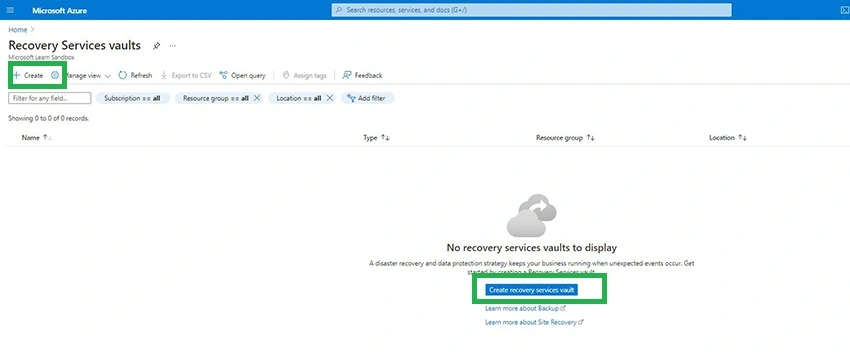Open the Subscription == all filter

coord(132,98)
